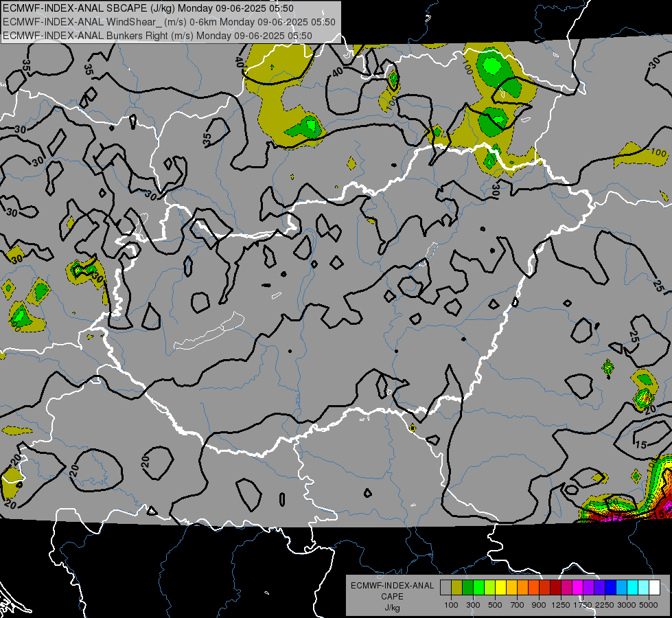Pick the dark red legend swatch

click(555, 588)
